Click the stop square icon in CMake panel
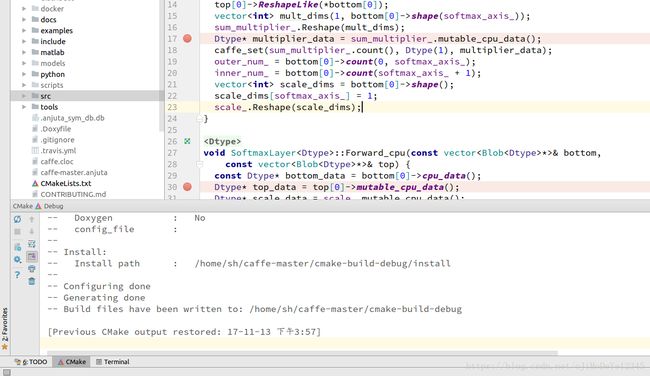Viewport: 650px width, 376px height. pyautogui.click(x=17, y=232)
